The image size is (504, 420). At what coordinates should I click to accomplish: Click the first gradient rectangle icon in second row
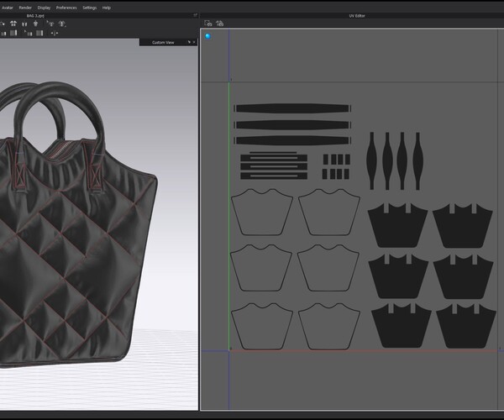click(13, 33)
